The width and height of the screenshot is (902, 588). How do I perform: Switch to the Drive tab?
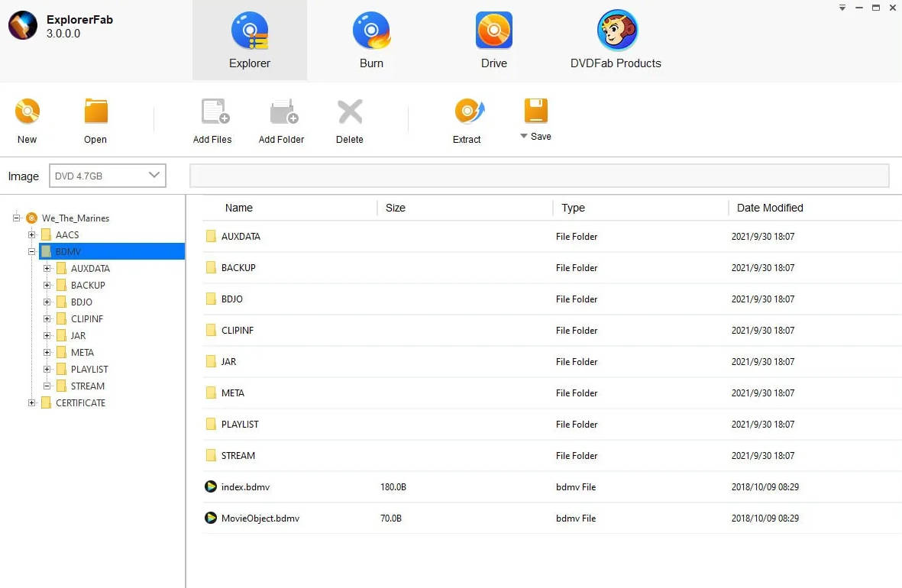coord(493,31)
